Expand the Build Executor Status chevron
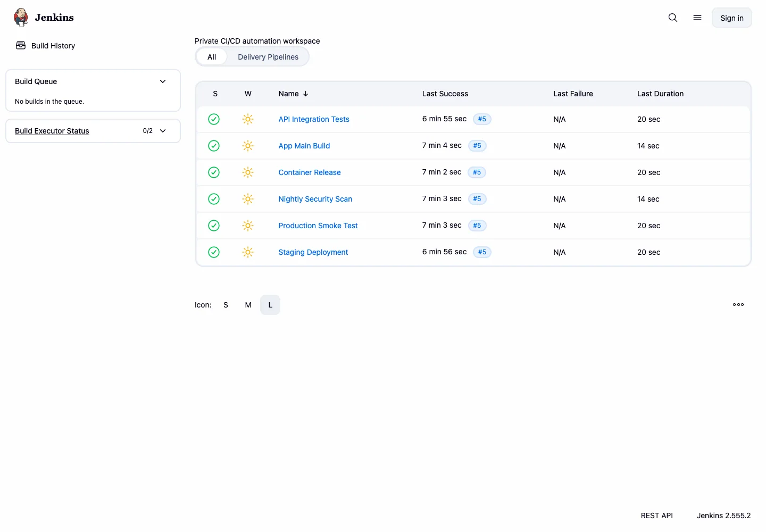The height and width of the screenshot is (532, 766). tap(163, 131)
